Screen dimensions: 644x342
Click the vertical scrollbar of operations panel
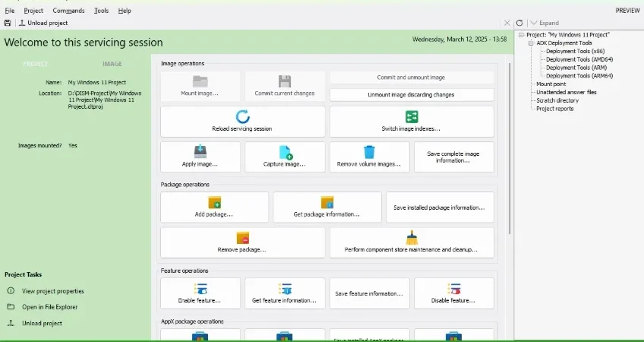510,148
